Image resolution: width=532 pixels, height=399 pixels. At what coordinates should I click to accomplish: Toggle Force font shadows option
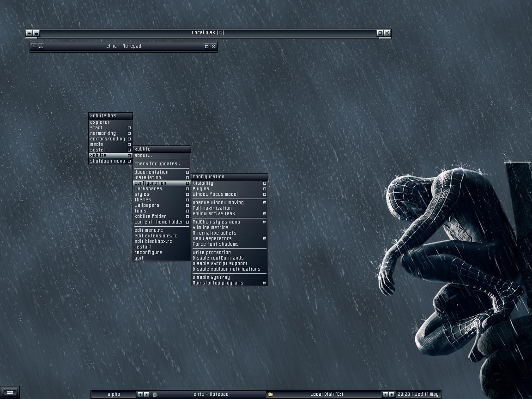click(x=230, y=244)
